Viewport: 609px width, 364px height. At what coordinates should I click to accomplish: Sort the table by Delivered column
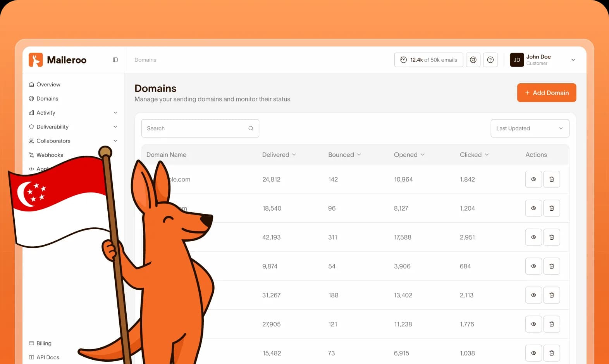[279, 155]
